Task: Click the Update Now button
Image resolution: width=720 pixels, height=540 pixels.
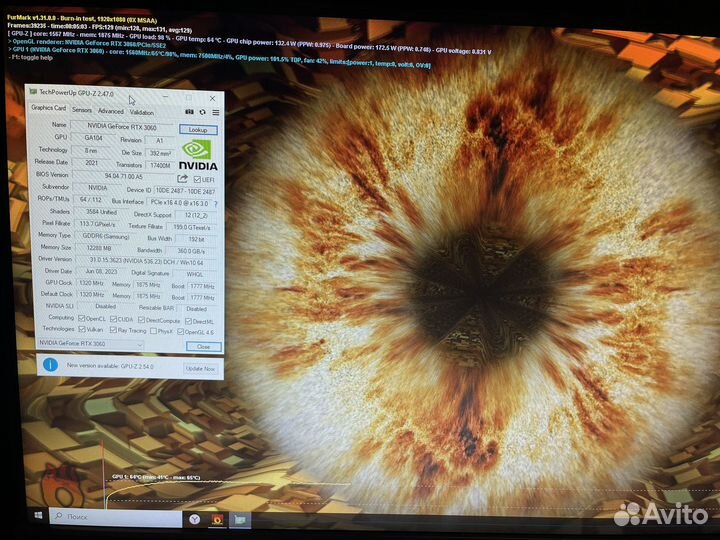Action: pyautogui.click(x=199, y=368)
